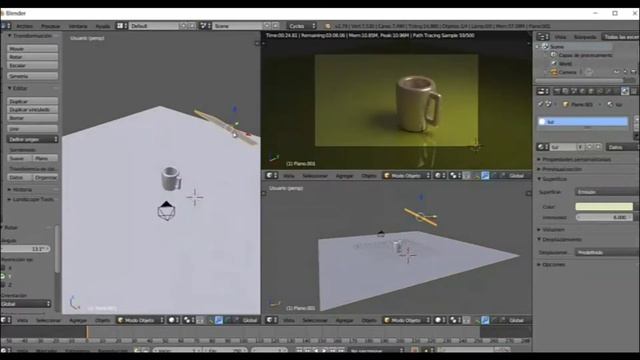Click the Simetría button
The height and width of the screenshot is (360, 640).
pos(32,76)
